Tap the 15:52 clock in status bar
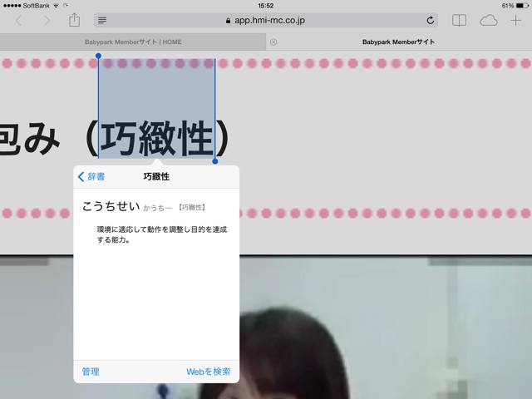This screenshot has width=532, height=399. tap(266, 6)
